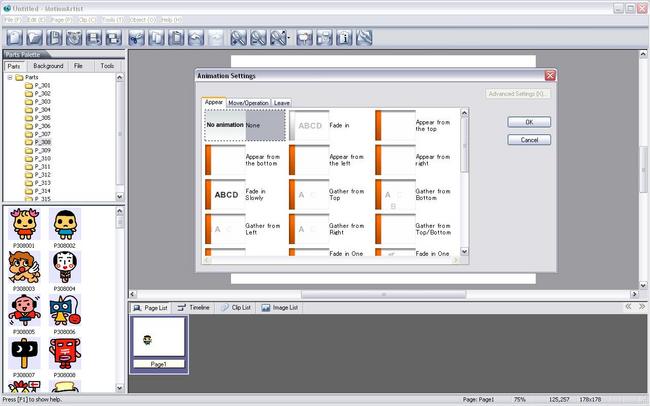Click the Undo arrow toolbar icon

[196, 38]
